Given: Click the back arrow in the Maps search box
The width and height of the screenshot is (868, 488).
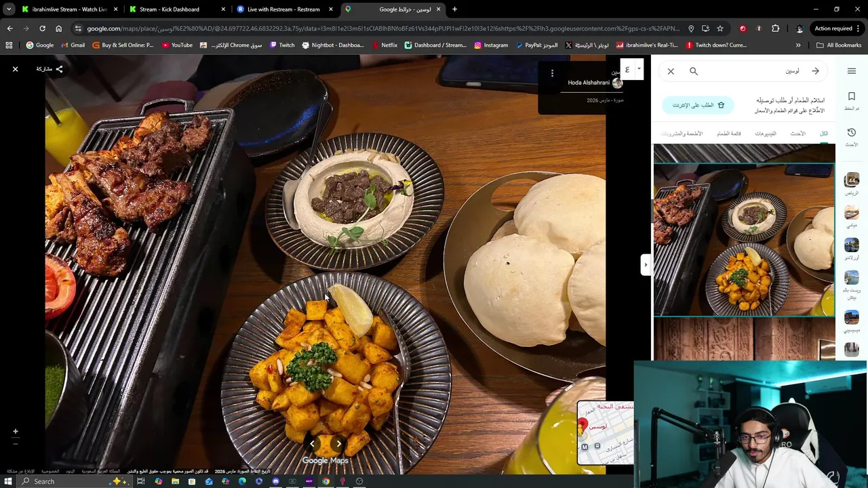Looking at the screenshot, I should click(x=815, y=71).
